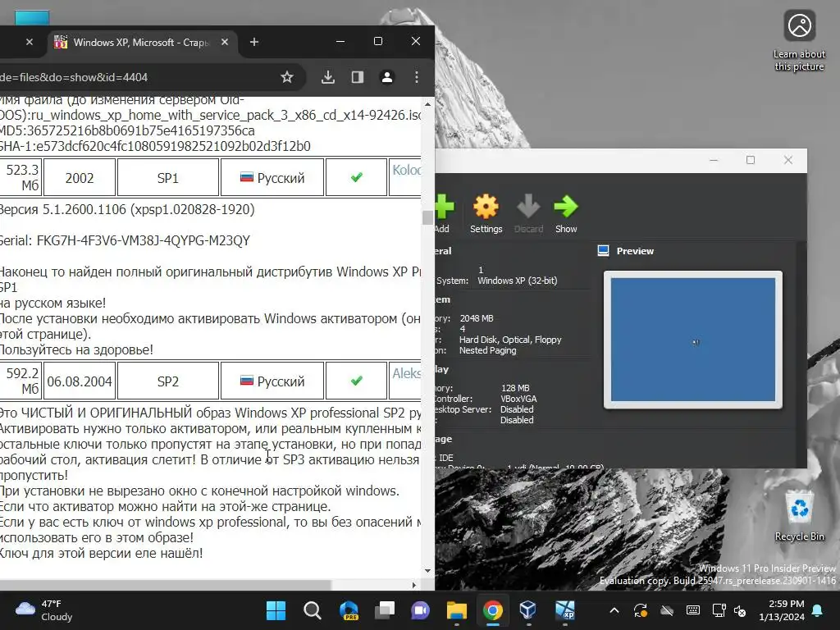Click touch keyboard icon in tray

click(692, 610)
